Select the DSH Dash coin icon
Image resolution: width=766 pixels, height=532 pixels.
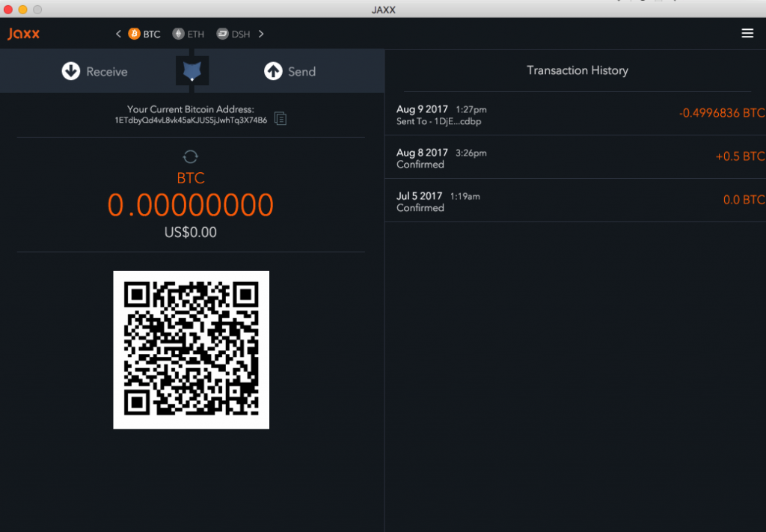tap(222, 34)
